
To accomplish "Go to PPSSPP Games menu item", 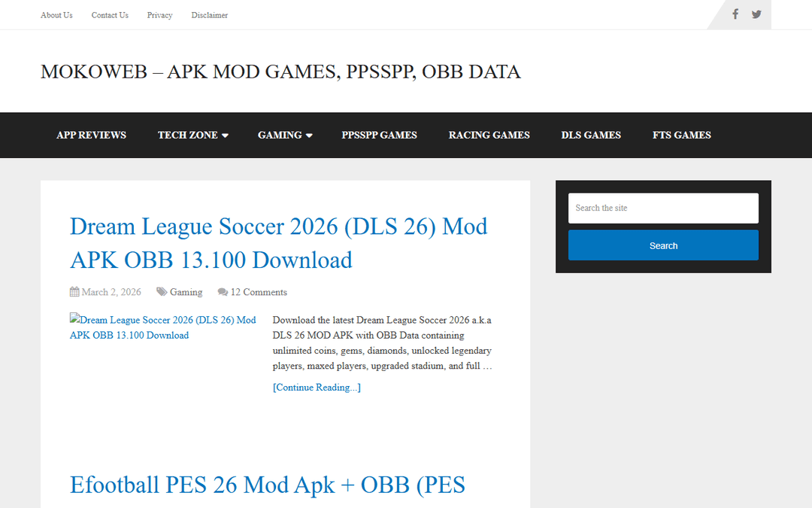I will [379, 135].
